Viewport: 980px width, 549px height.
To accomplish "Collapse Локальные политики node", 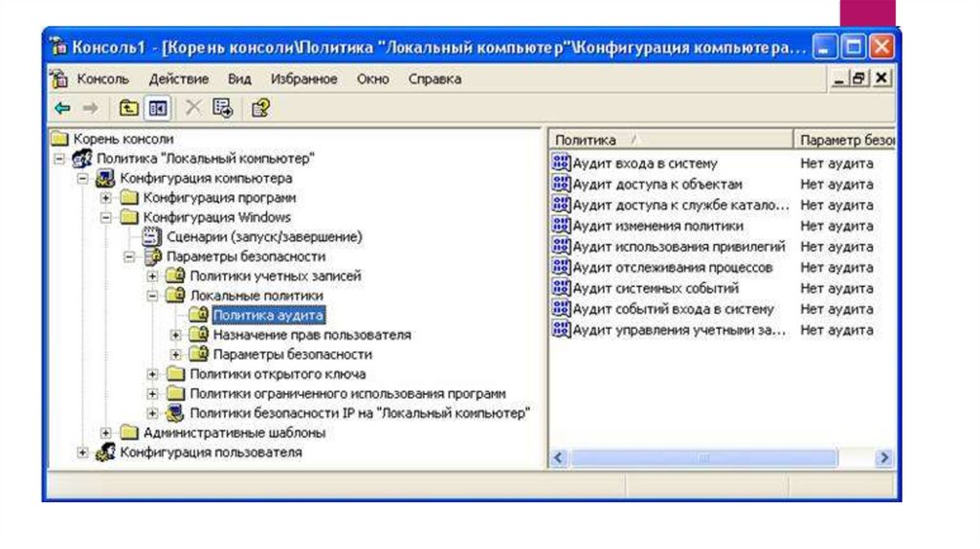I will pyautogui.click(x=152, y=296).
